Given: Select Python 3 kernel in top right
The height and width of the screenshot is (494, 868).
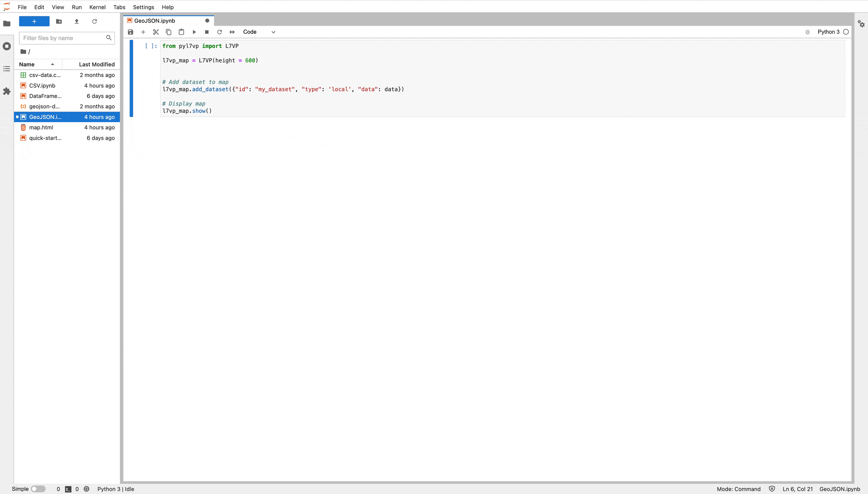Looking at the screenshot, I should 829,32.
